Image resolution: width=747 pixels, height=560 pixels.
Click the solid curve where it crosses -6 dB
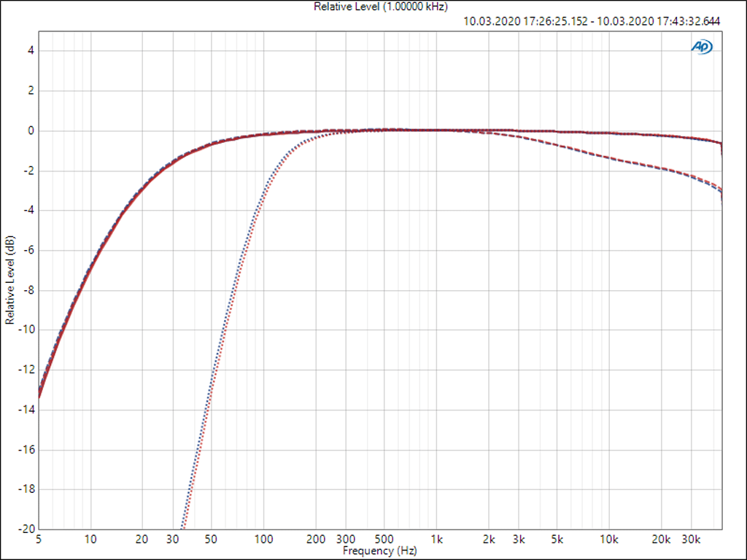click(98, 250)
